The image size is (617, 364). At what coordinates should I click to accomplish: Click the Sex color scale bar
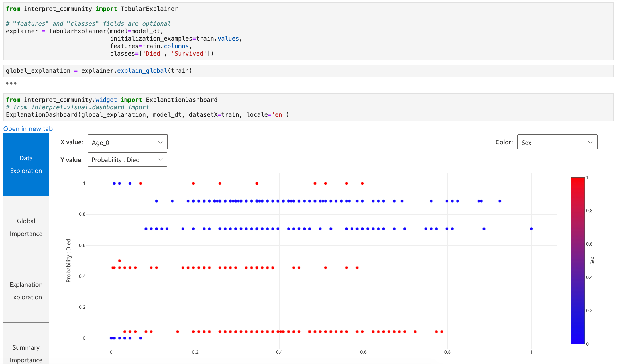[x=577, y=260]
